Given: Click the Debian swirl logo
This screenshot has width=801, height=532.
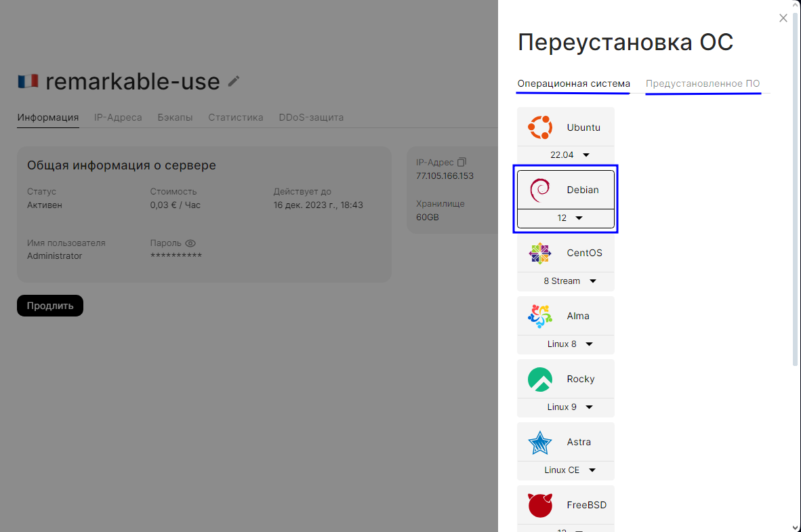Looking at the screenshot, I should point(540,190).
